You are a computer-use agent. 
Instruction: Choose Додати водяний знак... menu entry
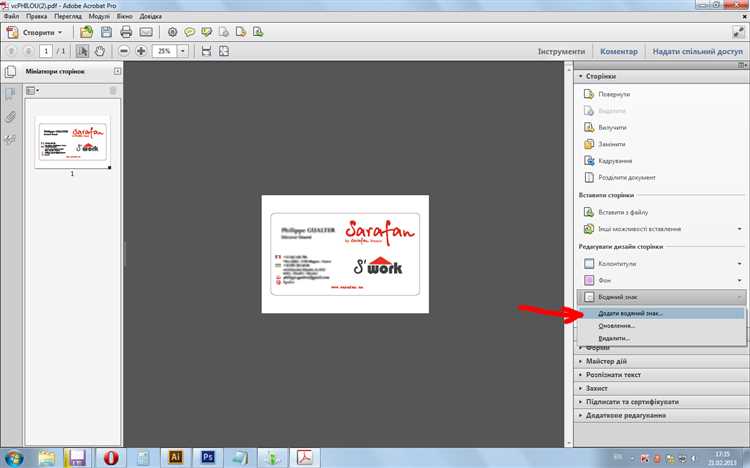click(x=661, y=313)
